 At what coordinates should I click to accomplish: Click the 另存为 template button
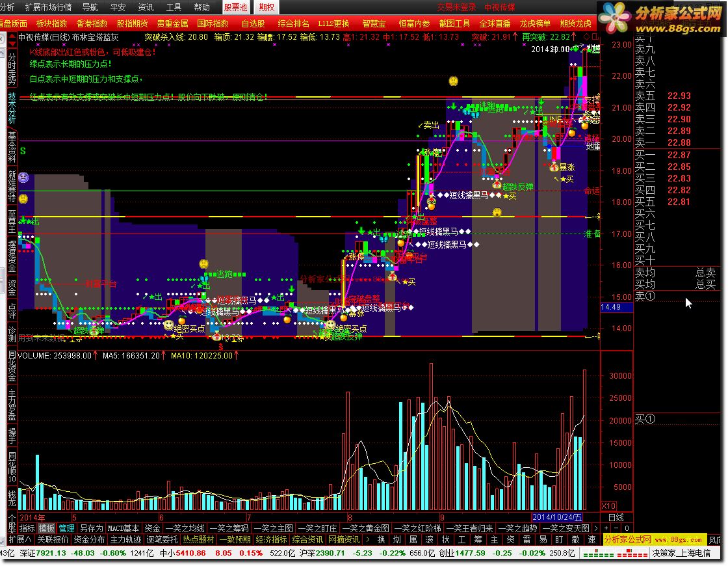click(x=92, y=528)
